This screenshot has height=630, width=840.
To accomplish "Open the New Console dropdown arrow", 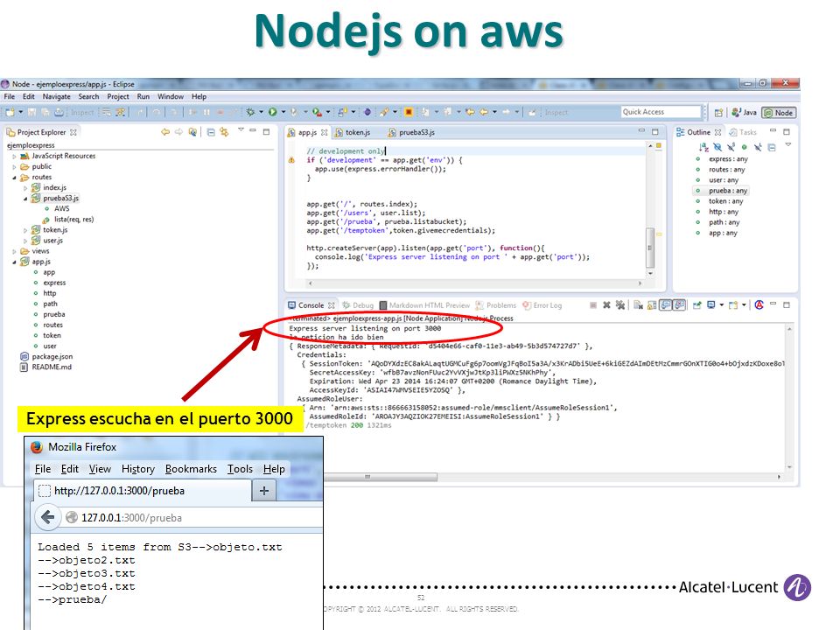I will [x=744, y=304].
